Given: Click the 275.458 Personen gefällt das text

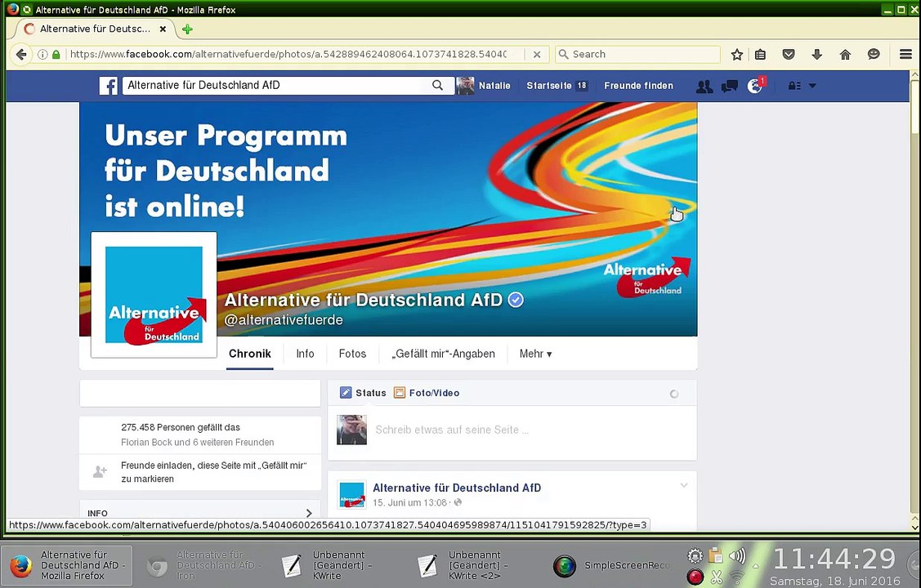Looking at the screenshot, I should 181,427.
